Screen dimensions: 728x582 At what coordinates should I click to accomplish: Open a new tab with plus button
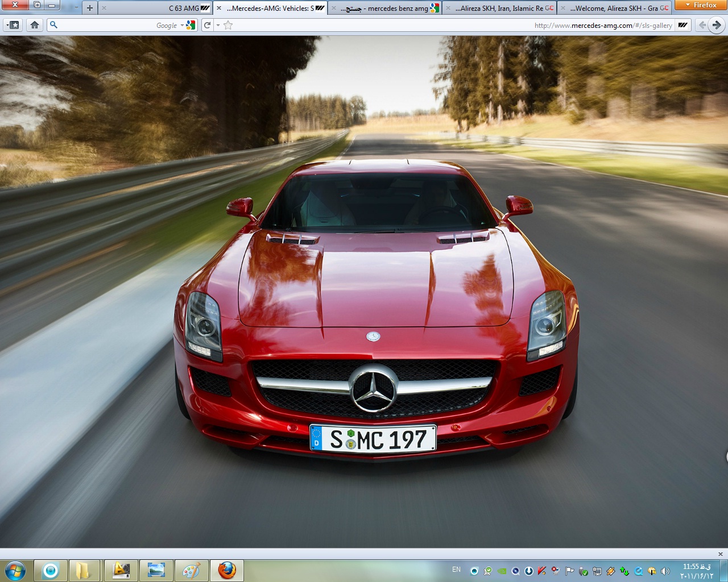[89, 8]
